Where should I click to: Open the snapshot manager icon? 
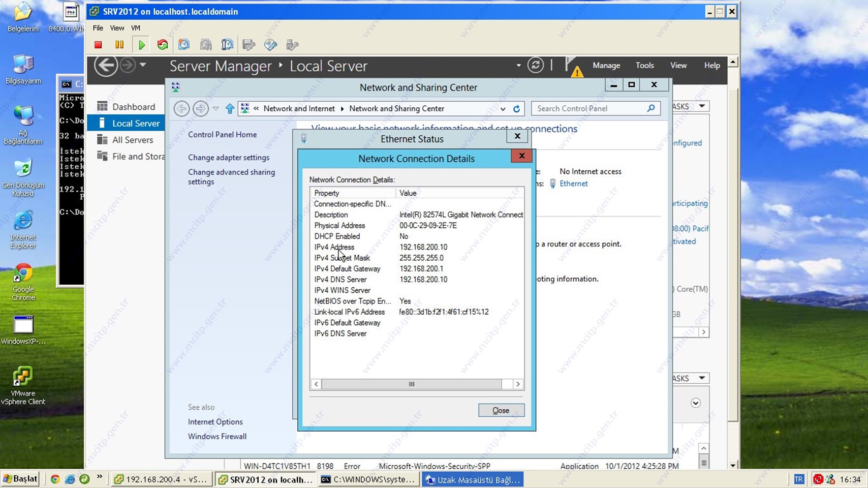pyautogui.click(x=227, y=45)
